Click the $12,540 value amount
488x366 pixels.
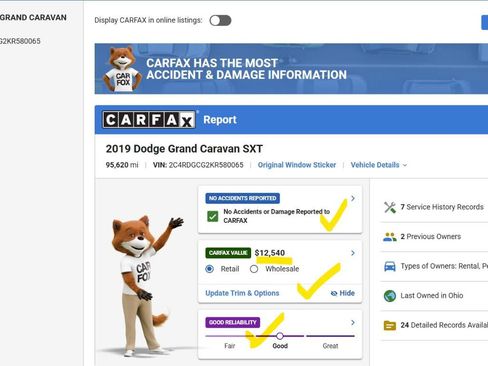(270, 253)
